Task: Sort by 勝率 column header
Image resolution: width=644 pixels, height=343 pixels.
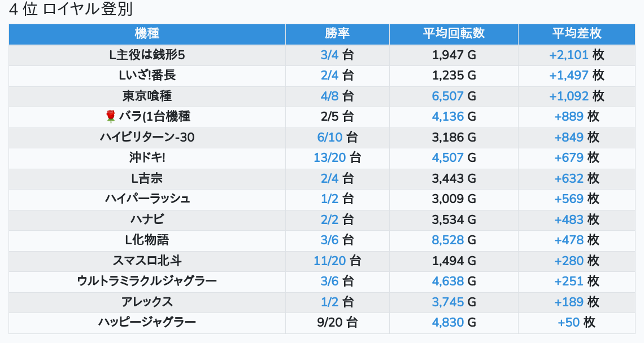Action: (x=337, y=34)
